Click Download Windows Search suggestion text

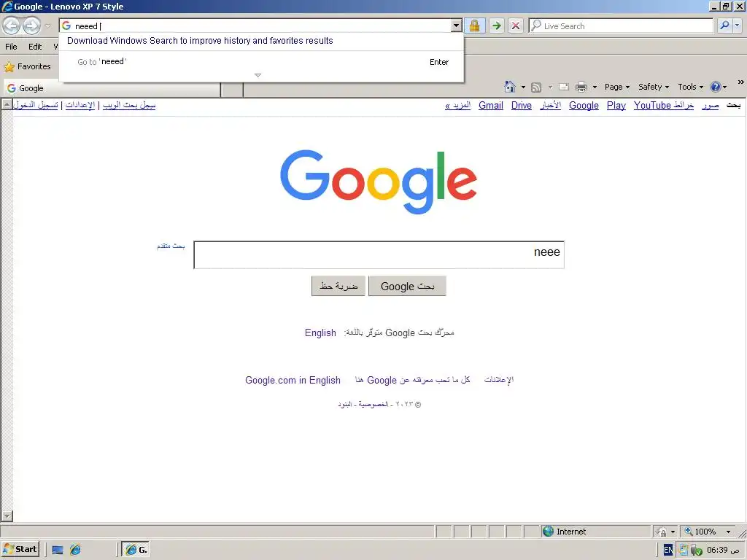200,41
